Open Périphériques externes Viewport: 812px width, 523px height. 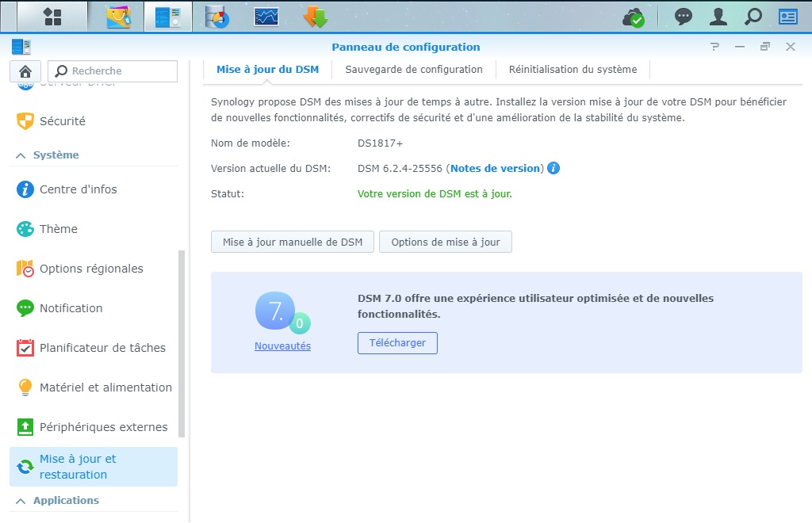tap(94, 427)
